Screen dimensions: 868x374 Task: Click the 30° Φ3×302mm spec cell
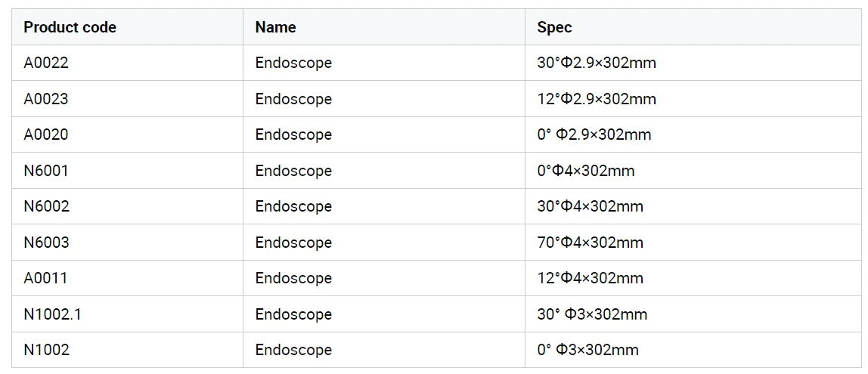point(693,314)
